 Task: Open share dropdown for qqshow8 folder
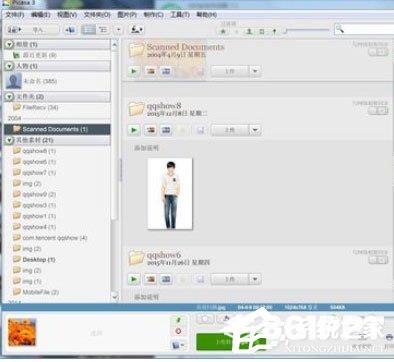coord(255,130)
